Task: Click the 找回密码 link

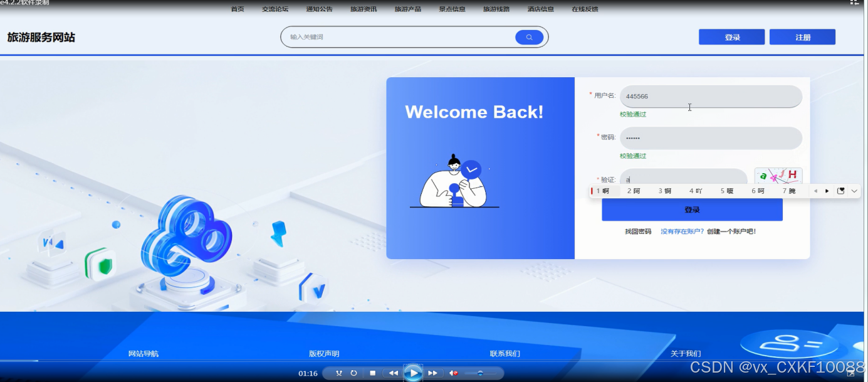Action: pos(638,231)
